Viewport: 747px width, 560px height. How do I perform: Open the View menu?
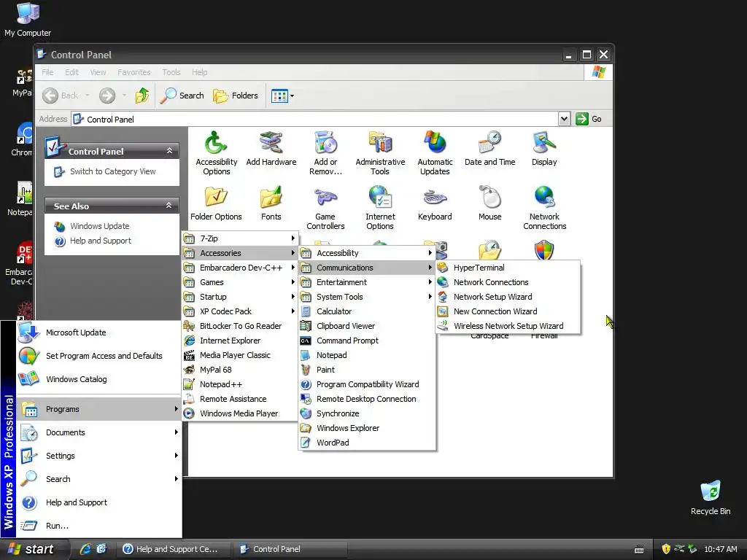tap(98, 72)
